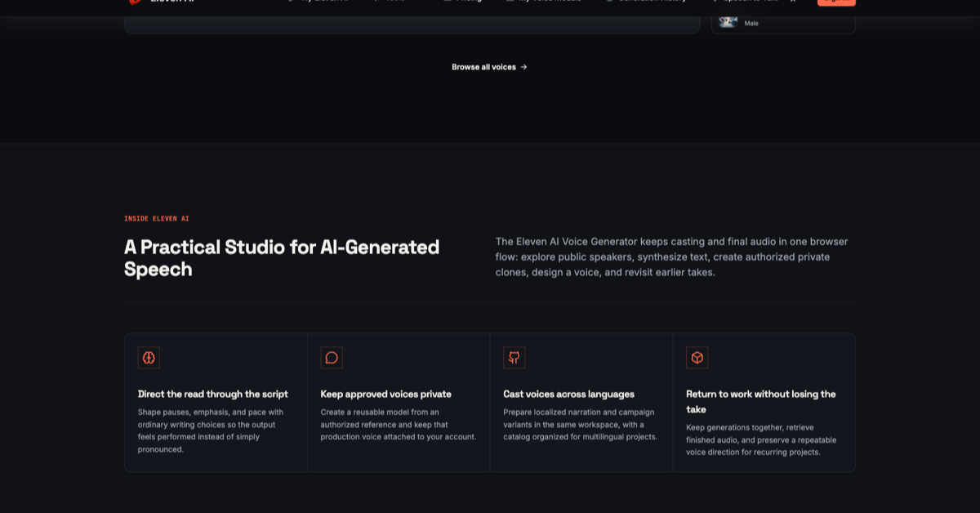Click the chat bubble icon above Keep approved voices
Viewport: 980px width, 513px height.
click(x=332, y=358)
